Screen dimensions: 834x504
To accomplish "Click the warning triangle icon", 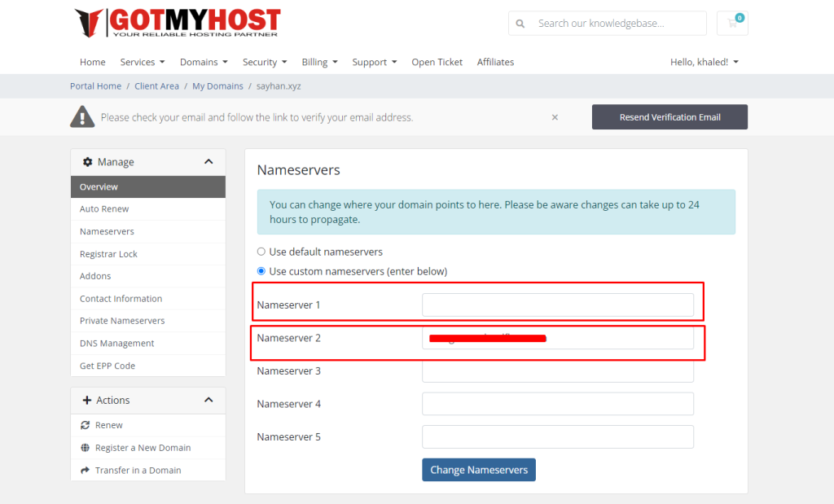I will pyautogui.click(x=82, y=117).
